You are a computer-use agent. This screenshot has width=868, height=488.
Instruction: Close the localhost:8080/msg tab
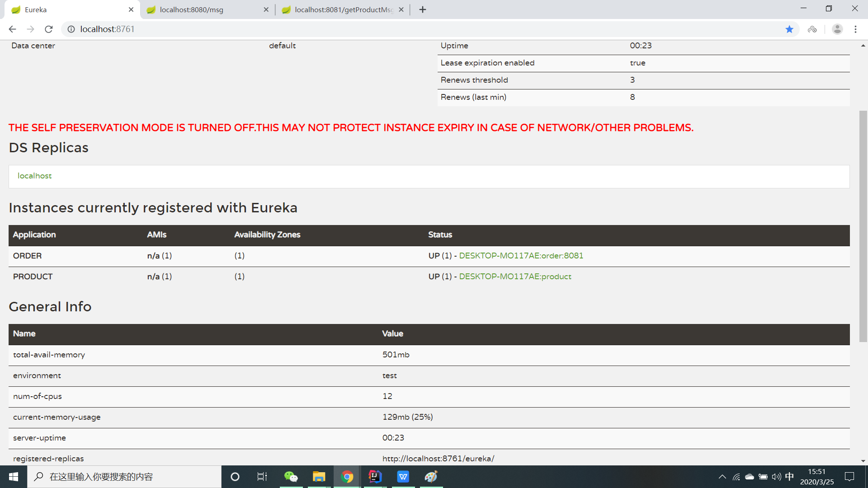point(266,9)
